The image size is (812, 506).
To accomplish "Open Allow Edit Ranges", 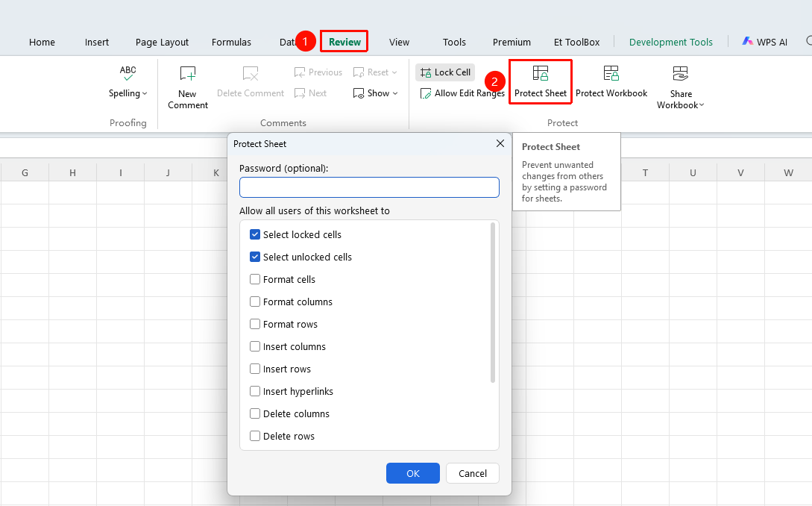I will [x=462, y=93].
